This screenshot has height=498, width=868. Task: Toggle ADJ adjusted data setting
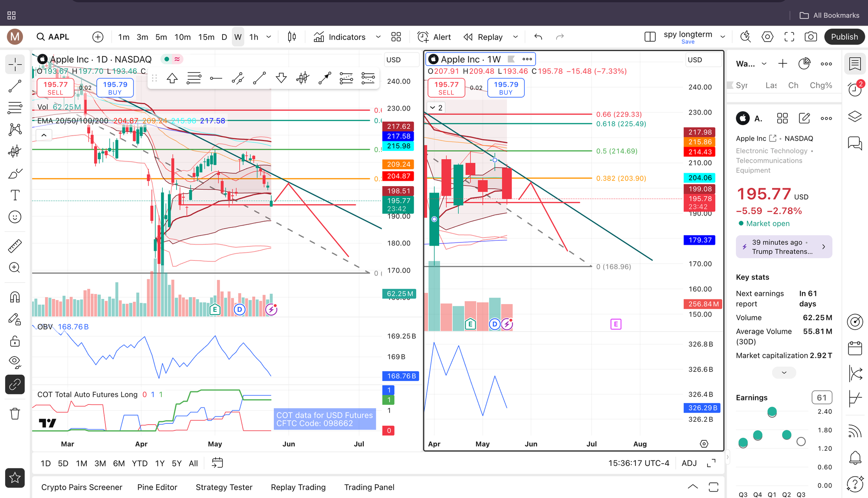689,463
